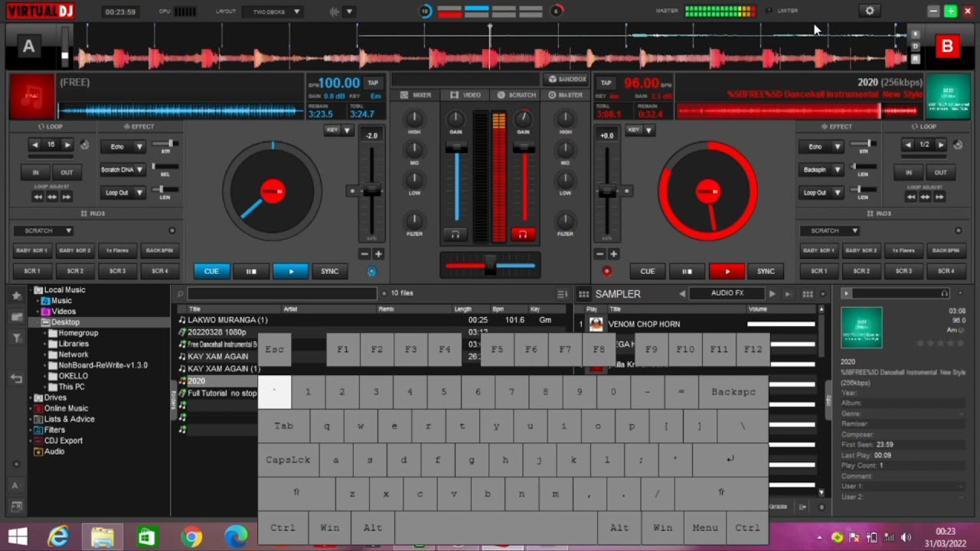The height and width of the screenshot is (551, 980).
Task: Click deck A pitch plus button
Action: click(378, 253)
